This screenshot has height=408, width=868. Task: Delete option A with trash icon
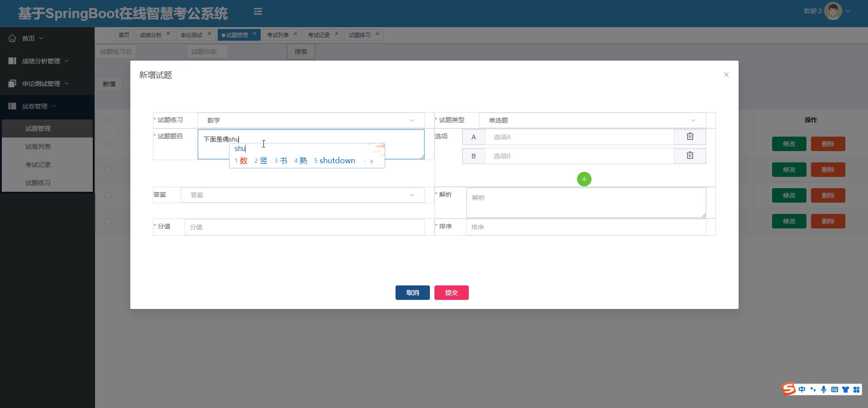tap(690, 137)
